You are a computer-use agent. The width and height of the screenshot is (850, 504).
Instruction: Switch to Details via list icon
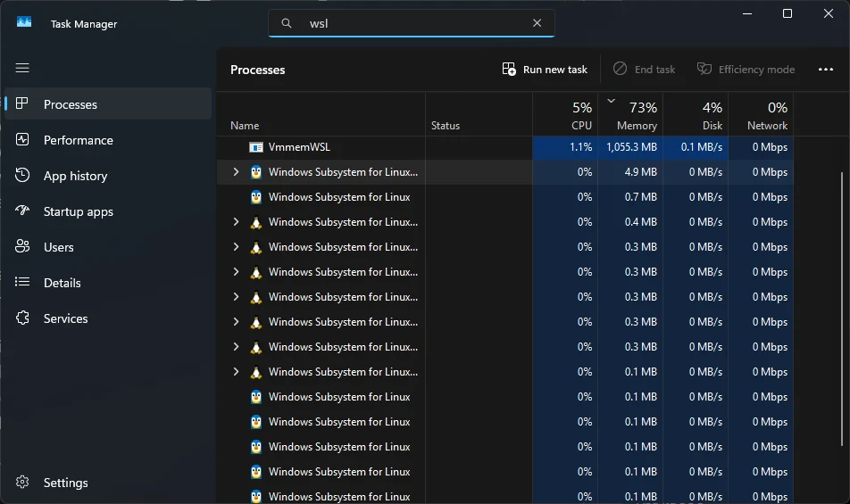click(22, 282)
